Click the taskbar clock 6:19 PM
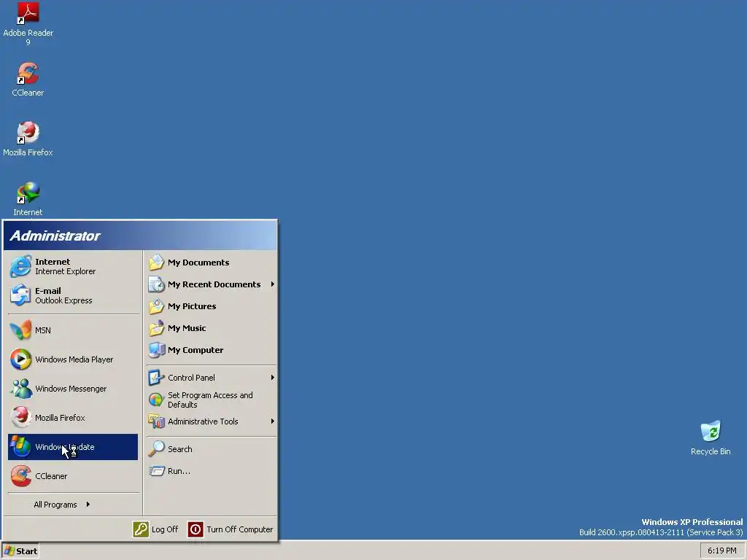747x560 pixels. click(721, 551)
